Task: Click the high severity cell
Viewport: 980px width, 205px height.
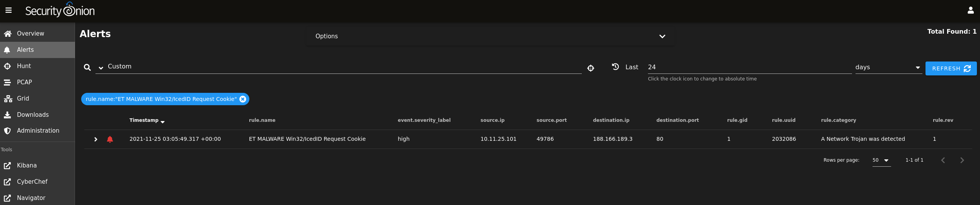Action: tap(403, 139)
